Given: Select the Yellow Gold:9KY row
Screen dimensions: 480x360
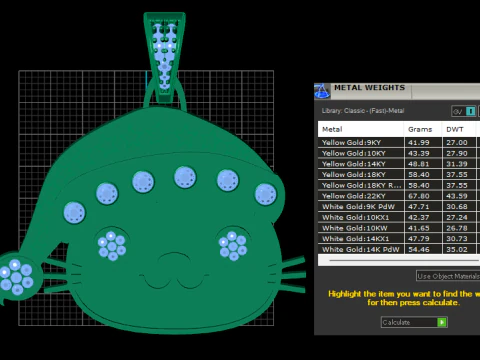Looking at the screenshot, I should tap(399, 142).
